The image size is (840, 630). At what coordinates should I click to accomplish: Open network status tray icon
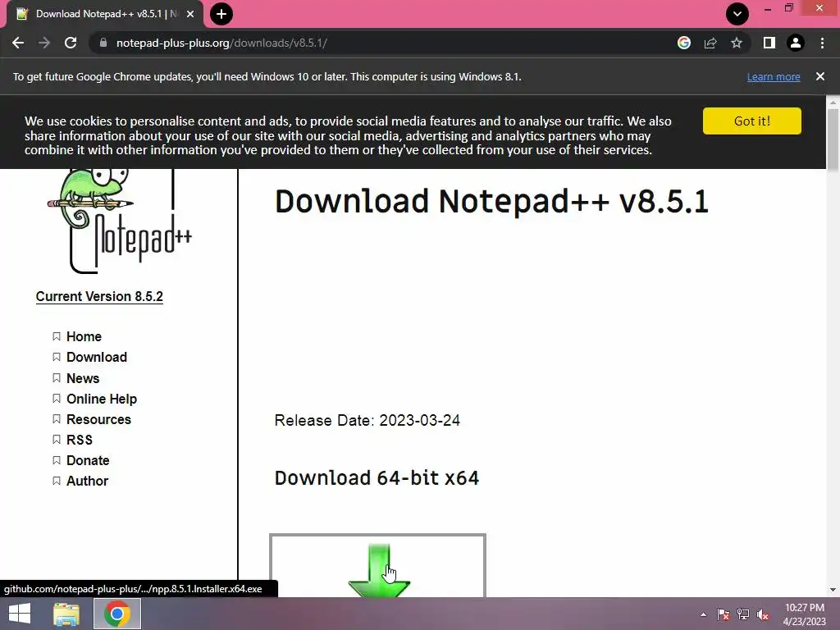coord(742,614)
